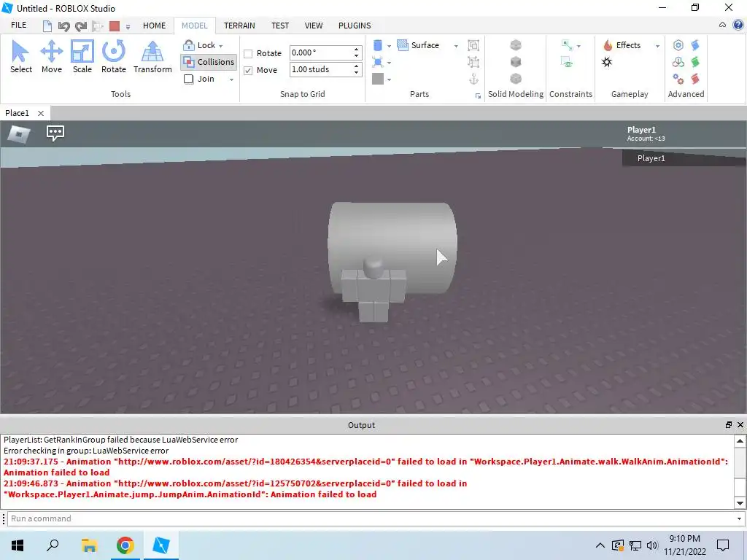Pick the Scale tool

pos(82,57)
